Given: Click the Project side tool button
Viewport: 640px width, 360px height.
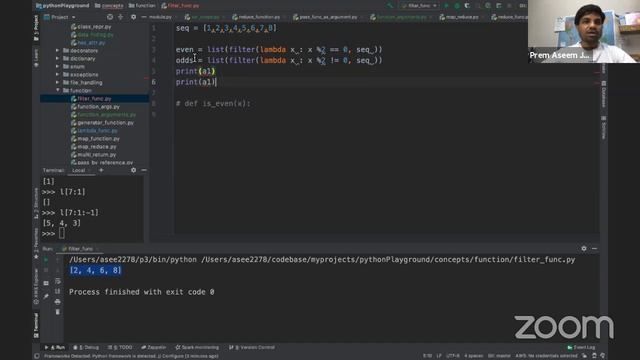Looking at the screenshot, I should pyautogui.click(x=36, y=28).
